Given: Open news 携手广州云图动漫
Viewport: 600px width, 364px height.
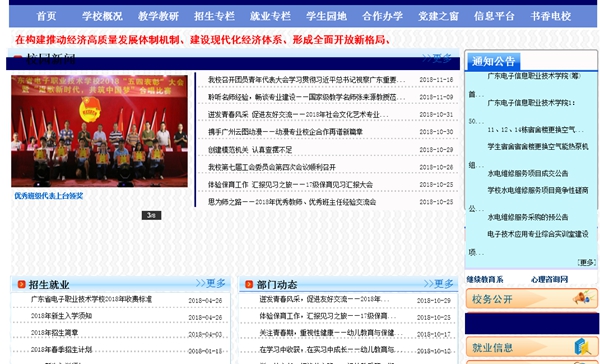Looking at the screenshot, I should point(285,132).
